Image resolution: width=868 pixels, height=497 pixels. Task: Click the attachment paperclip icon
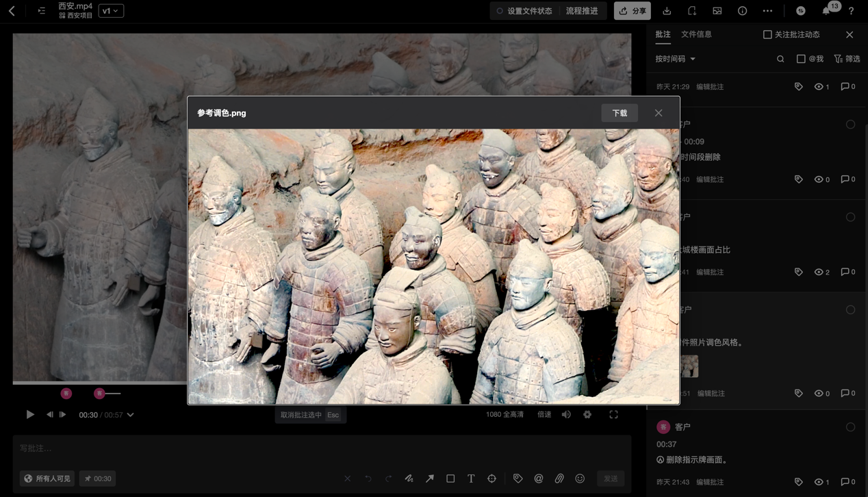[x=559, y=479]
